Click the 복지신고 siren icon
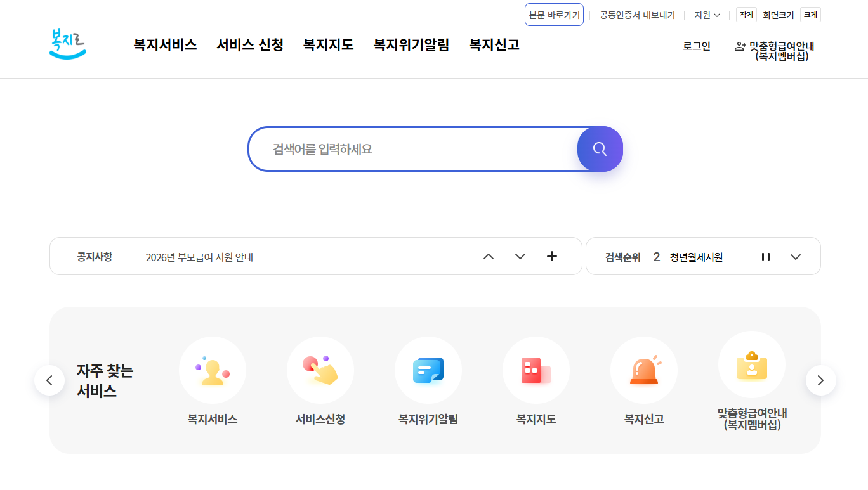The image size is (868, 490). point(644,370)
